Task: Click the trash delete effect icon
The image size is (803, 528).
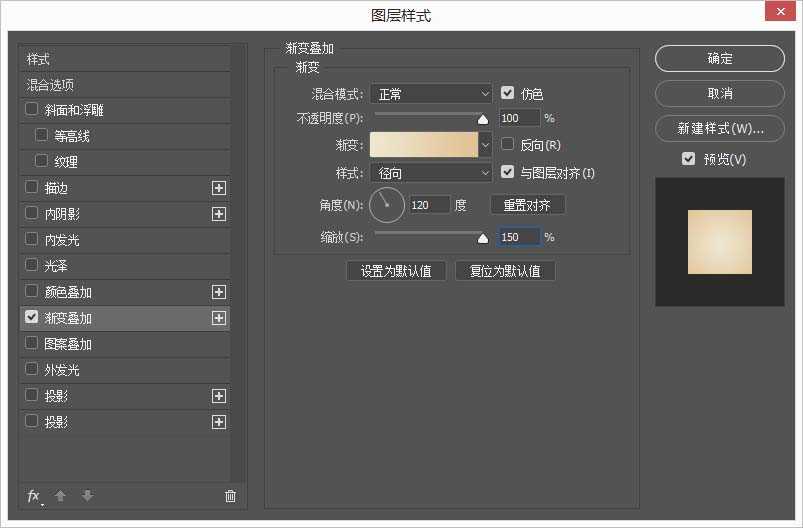Action: 230,496
